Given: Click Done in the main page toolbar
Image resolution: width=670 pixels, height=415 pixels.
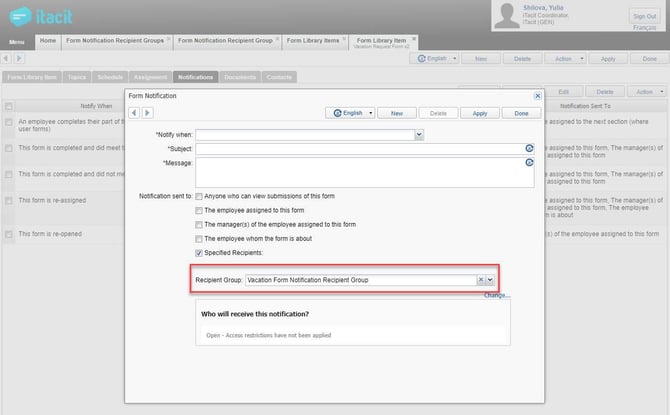Looking at the screenshot, I should (649, 59).
